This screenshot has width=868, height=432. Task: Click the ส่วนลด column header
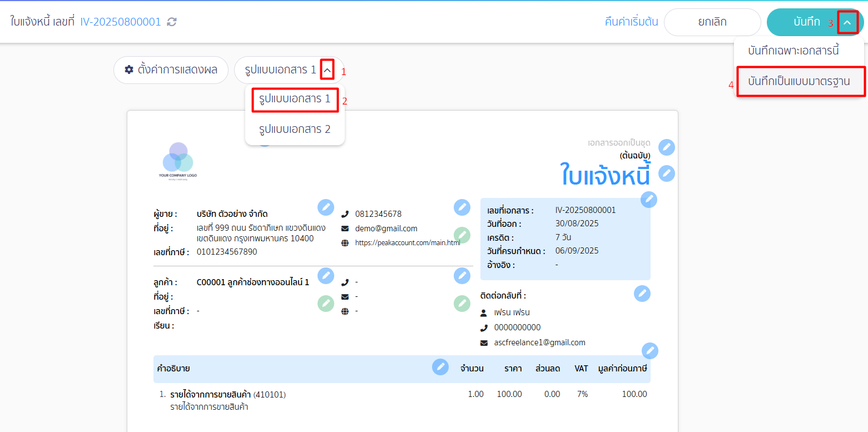tap(547, 368)
